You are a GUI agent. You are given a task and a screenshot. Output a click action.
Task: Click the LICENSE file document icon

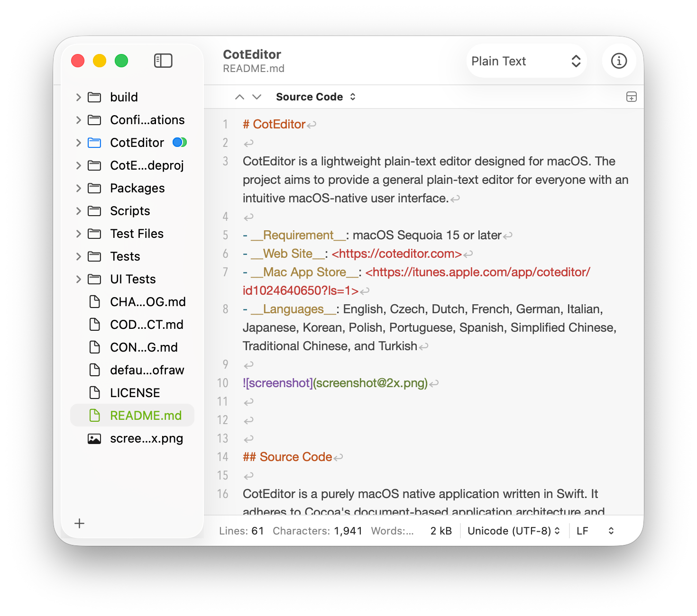click(95, 393)
